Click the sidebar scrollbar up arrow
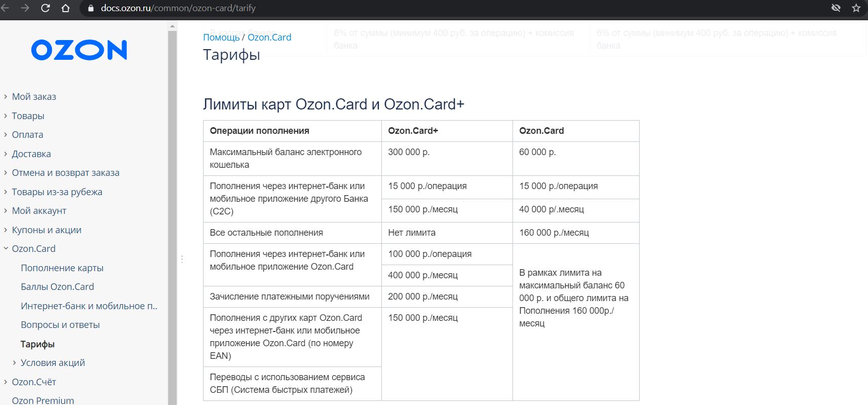868x405 pixels. [172, 26]
